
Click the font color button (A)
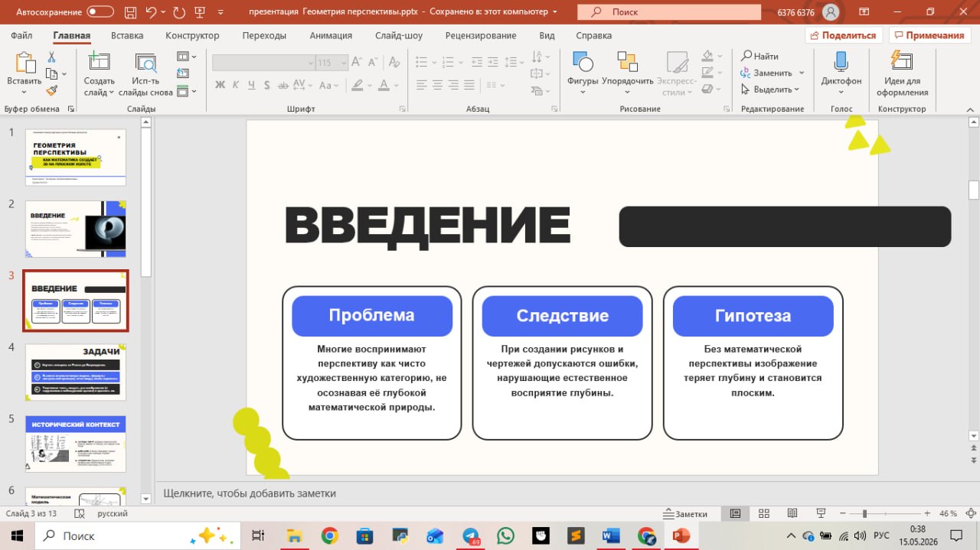coord(384,85)
